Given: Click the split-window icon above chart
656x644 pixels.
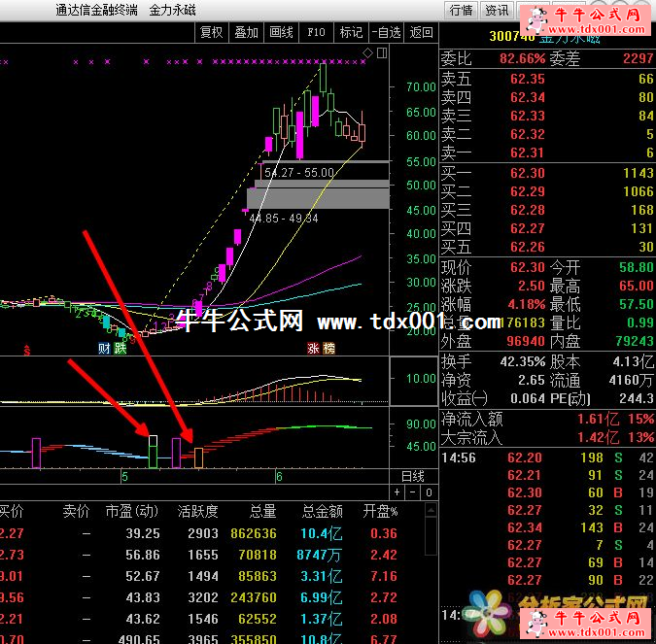Looking at the screenshot, I should pyautogui.click(x=382, y=52).
